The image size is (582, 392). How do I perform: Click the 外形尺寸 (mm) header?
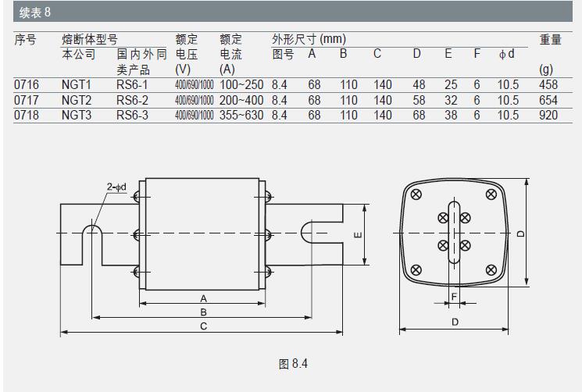pyautogui.click(x=309, y=39)
